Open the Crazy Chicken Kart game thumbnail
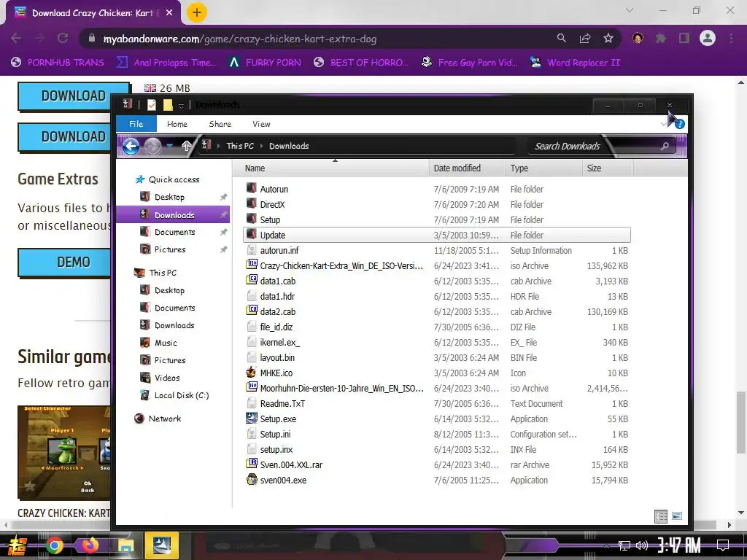Screen dimensions: 747x560 click(x=64, y=452)
